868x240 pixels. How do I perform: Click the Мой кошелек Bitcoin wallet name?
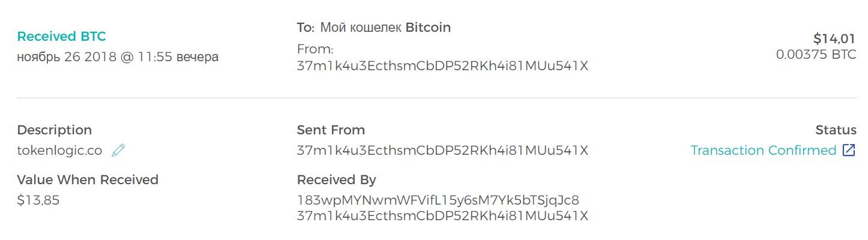[x=385, y=28]
